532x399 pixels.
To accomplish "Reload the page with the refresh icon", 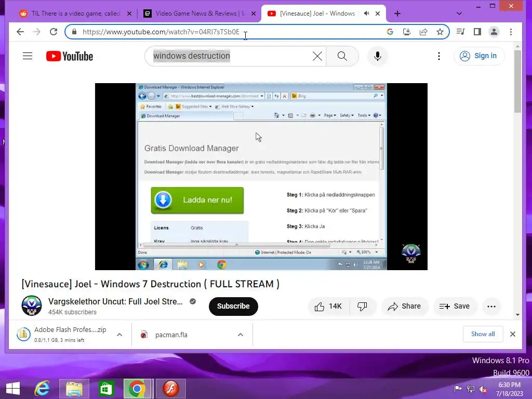I will point(54,32).
